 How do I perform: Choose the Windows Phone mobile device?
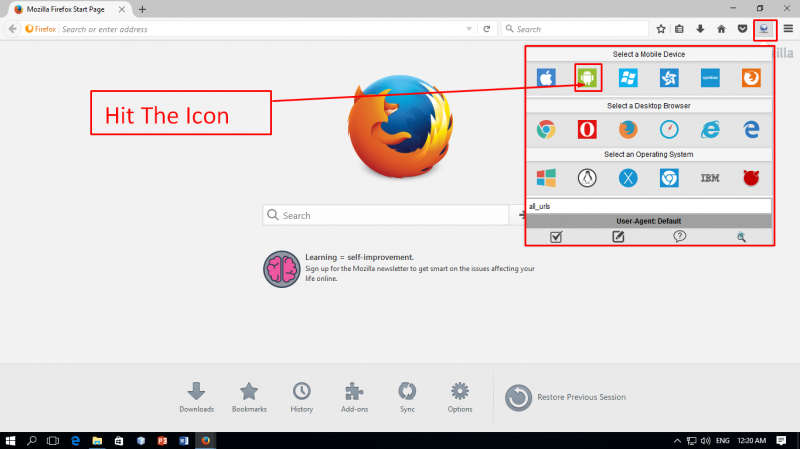(628, 78)
